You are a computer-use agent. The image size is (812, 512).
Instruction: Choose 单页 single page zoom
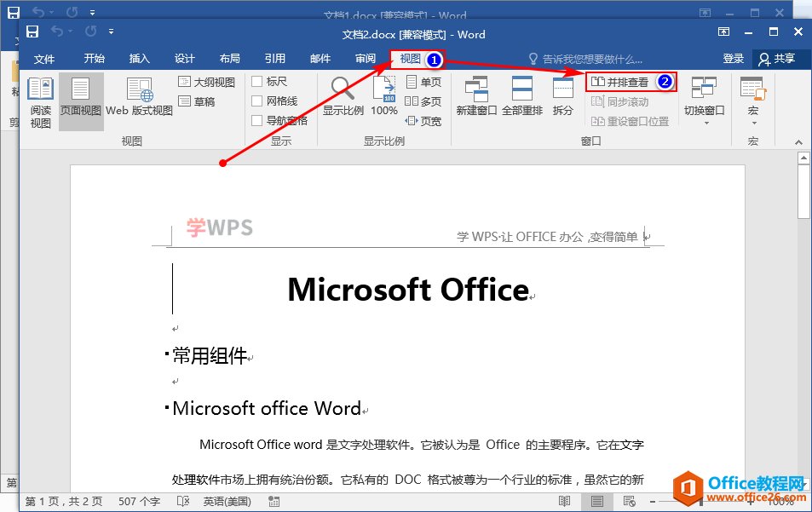(x=423, y=82)
